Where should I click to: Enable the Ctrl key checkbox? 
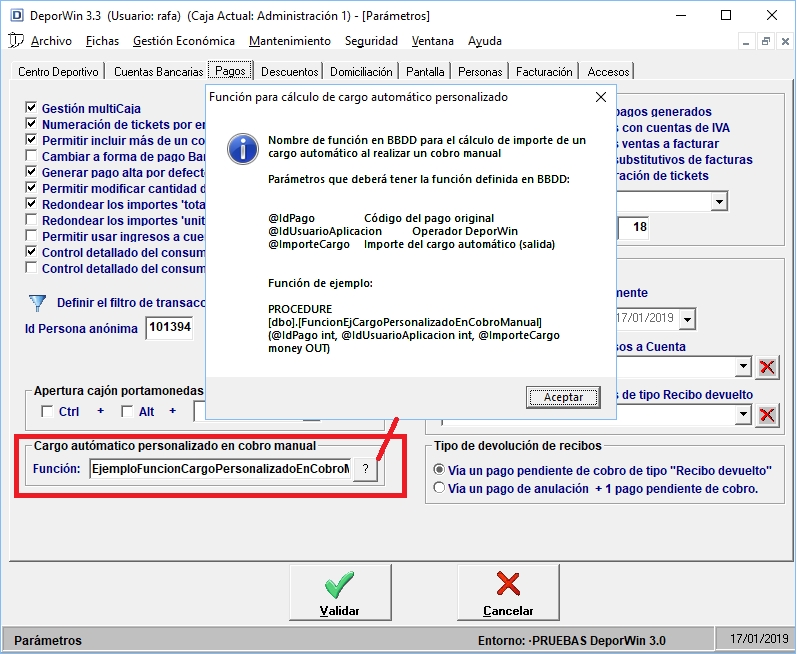click(x=47, y=412)
